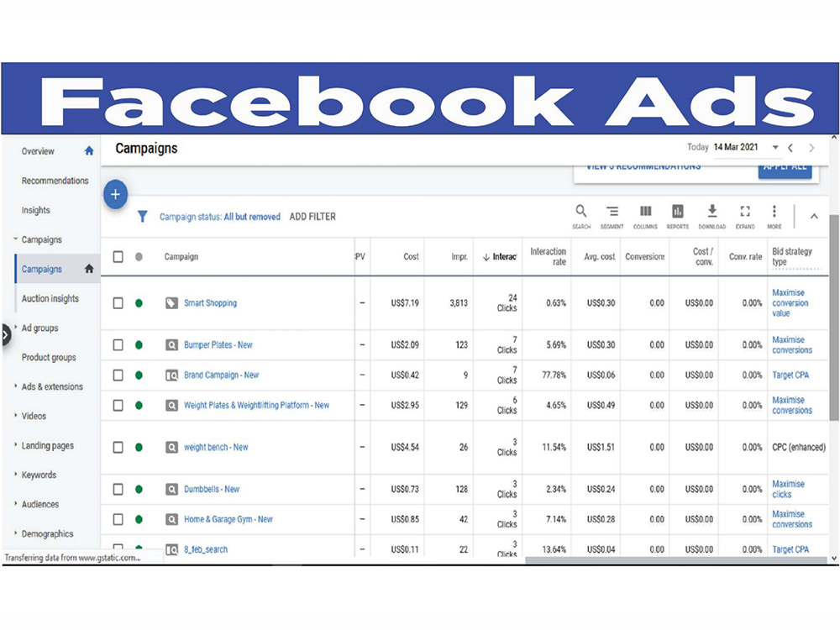The image size is (840, 630).
Task: Expand Keywords in the sidebar
Action: 15,474
